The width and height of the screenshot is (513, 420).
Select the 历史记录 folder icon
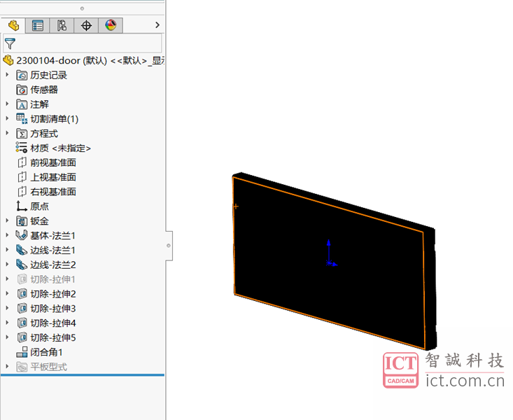click(x=22, y=76)
